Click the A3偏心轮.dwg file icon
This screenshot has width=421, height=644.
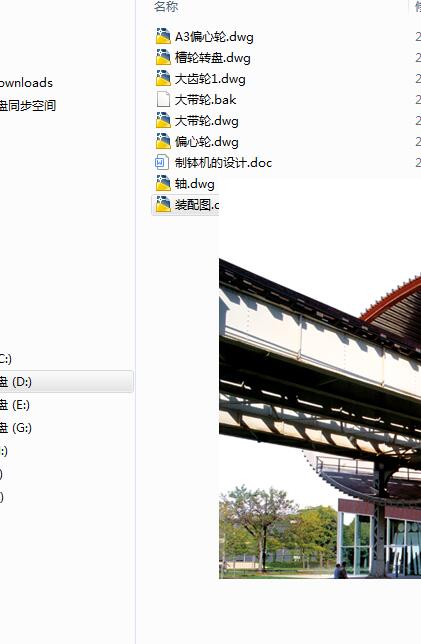163,37
